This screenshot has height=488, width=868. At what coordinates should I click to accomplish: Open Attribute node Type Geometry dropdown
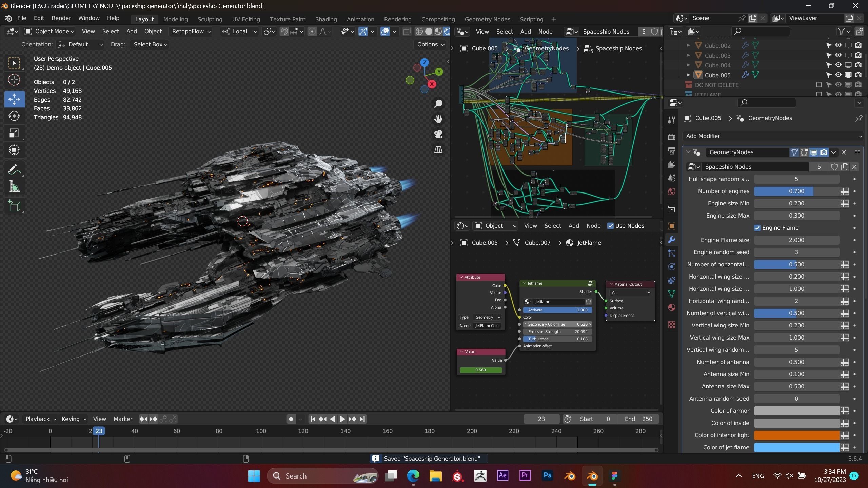point(487,317)
